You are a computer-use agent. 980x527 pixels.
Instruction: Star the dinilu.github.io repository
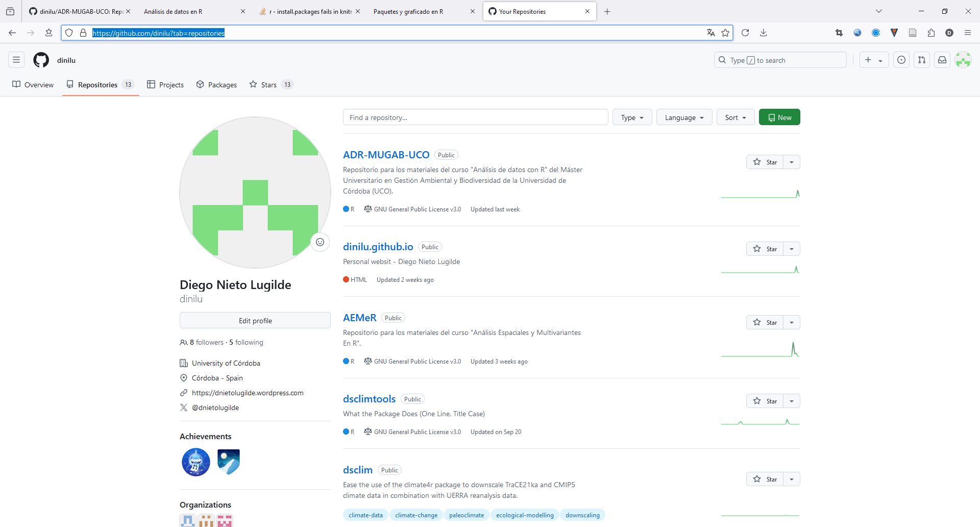765,249
